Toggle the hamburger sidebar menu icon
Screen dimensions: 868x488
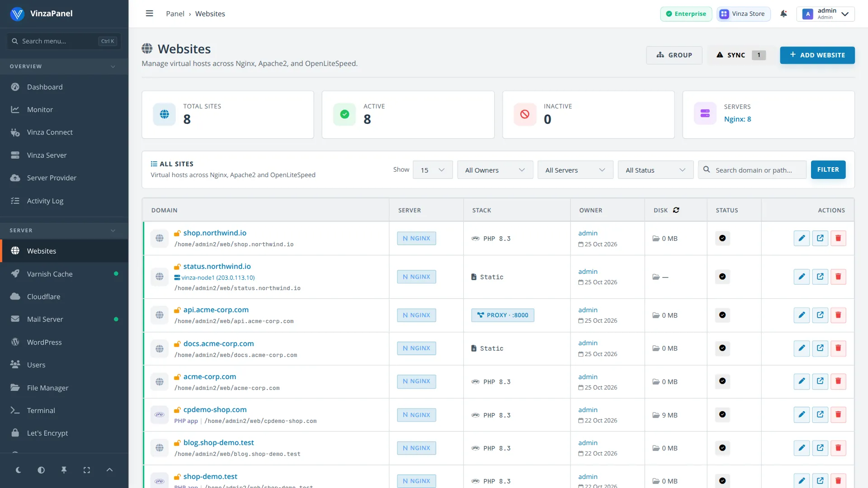pyautogui.click(x=149, y=14)
